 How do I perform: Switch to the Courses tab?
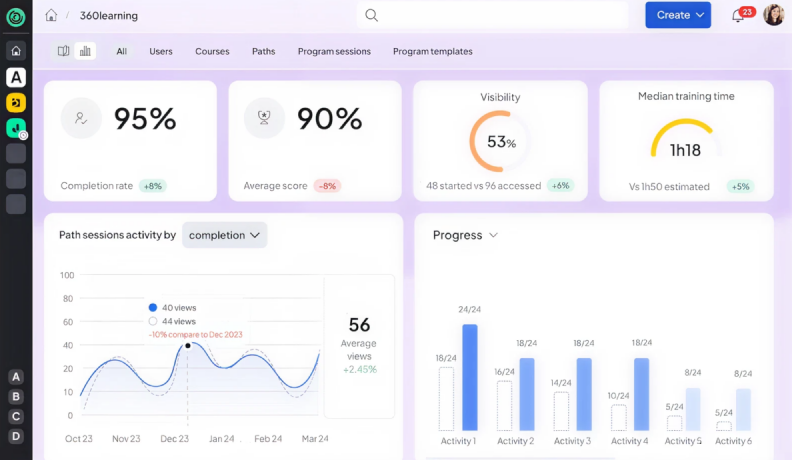click(212, 51)
